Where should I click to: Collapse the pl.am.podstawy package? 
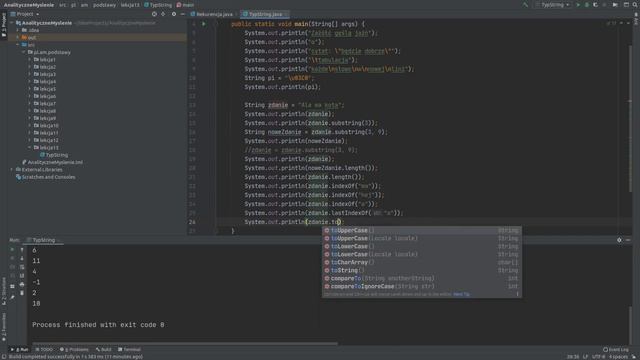click(24, 52)
